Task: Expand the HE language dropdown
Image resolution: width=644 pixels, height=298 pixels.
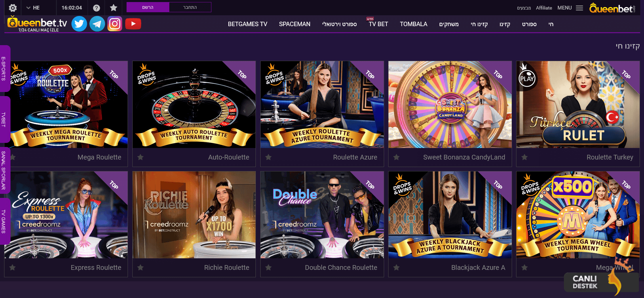Action: point(33,8)
